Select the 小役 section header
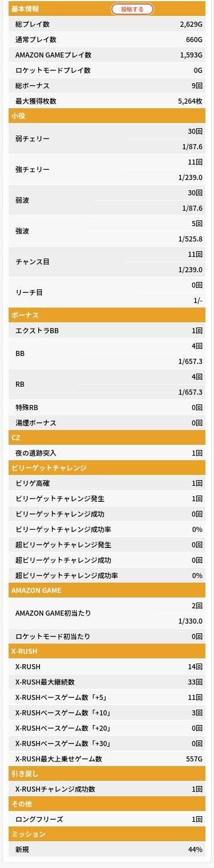 tap(107, 116)
